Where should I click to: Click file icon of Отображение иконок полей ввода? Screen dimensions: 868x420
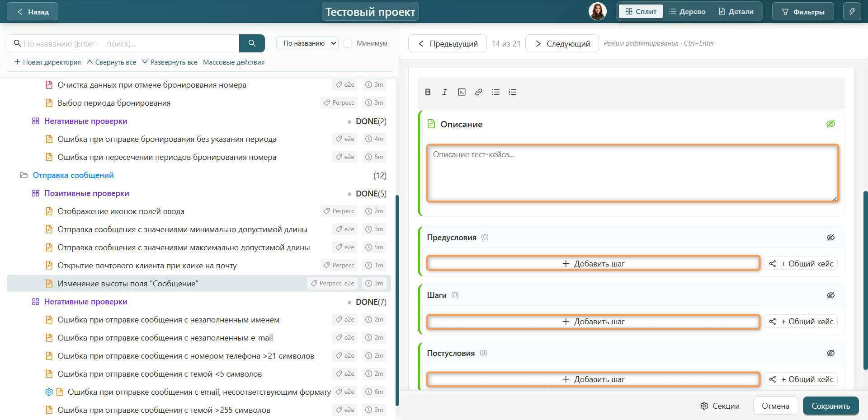click(x=49, y=211)
